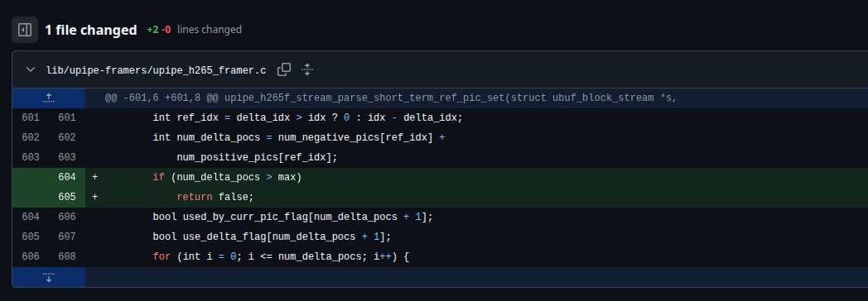Select added line 'return false;'
The height and width of the screenshot is (301, 868).
(215, 197)
